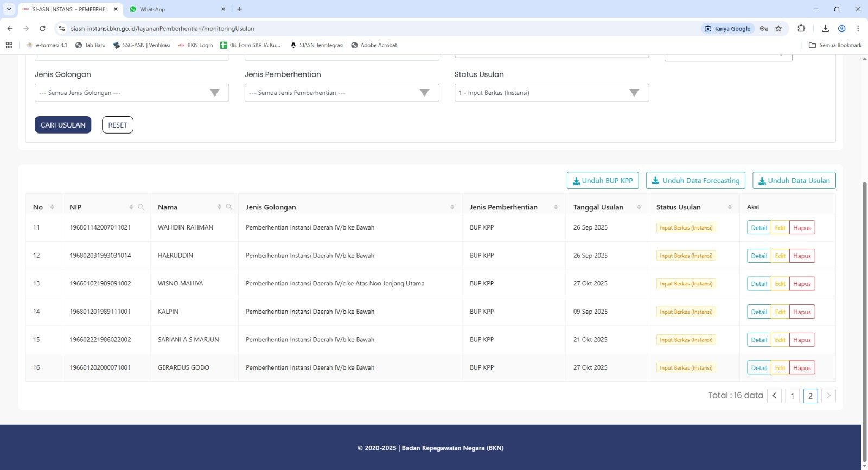Open the browser Downloads icon

tap(825, 29)
